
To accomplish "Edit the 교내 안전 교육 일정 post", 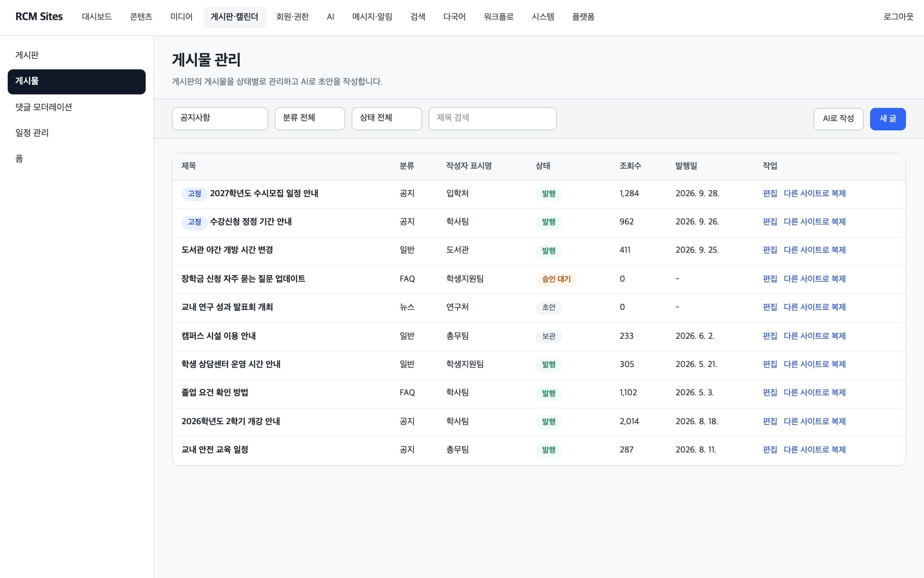I will 770,450.
